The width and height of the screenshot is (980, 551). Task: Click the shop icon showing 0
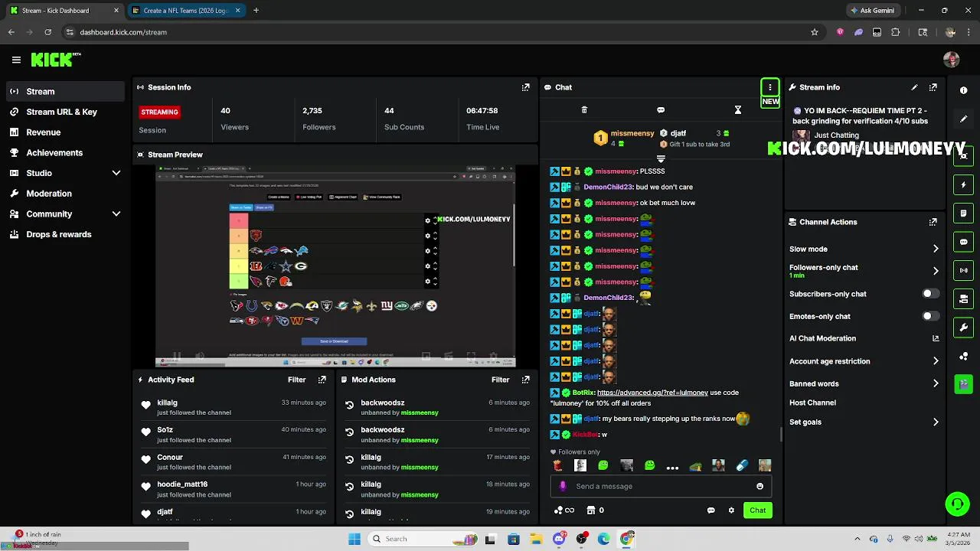click(x=595, y=510)
